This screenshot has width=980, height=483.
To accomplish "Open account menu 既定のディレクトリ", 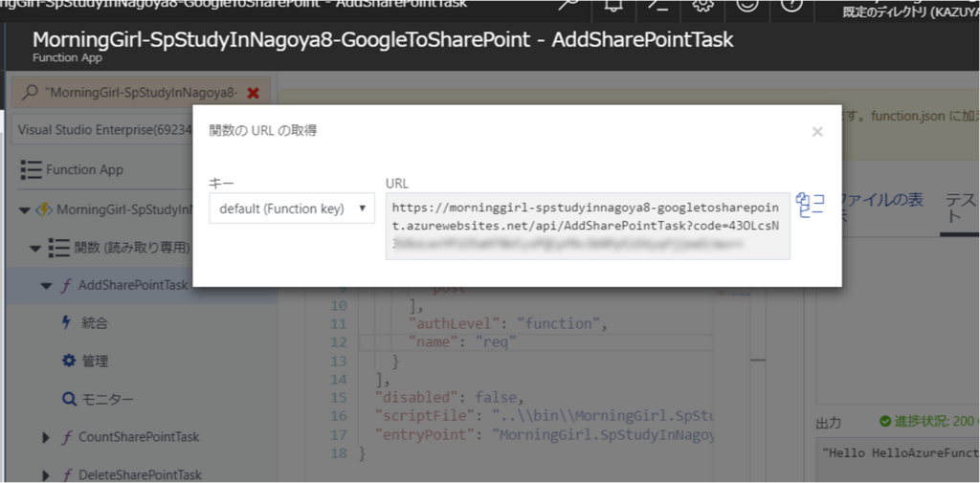I will click(910, 11).
